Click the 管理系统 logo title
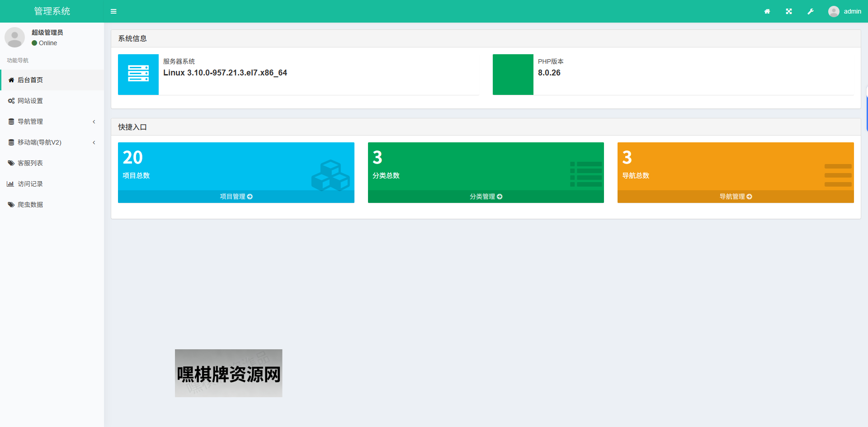The width and height of the screenshot is (868, 427). 52,11
